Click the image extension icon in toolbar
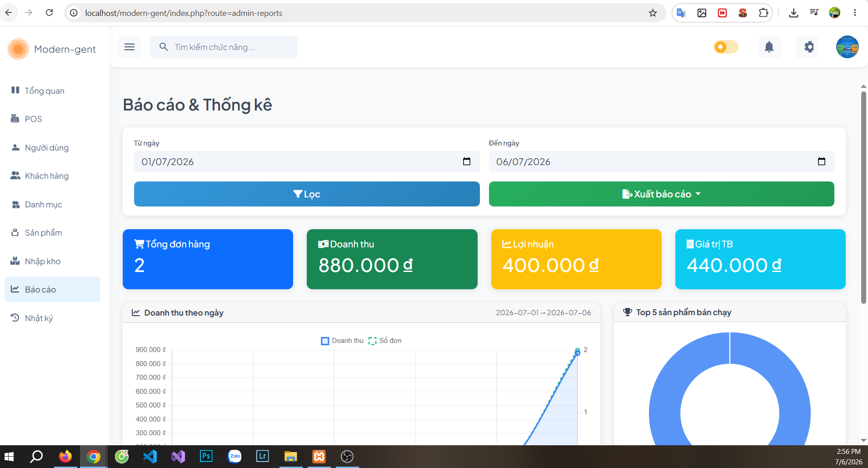 pos(702,13)
